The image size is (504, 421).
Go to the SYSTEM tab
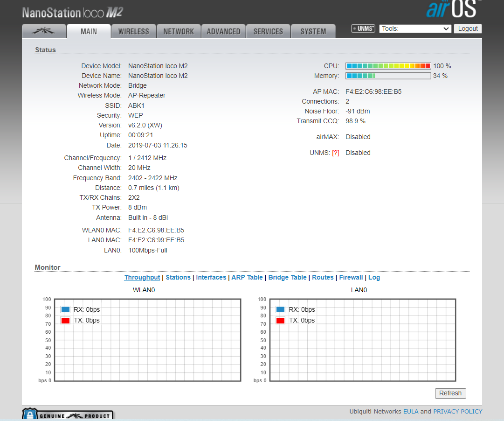pyautogui.click(x=313, y=31)
